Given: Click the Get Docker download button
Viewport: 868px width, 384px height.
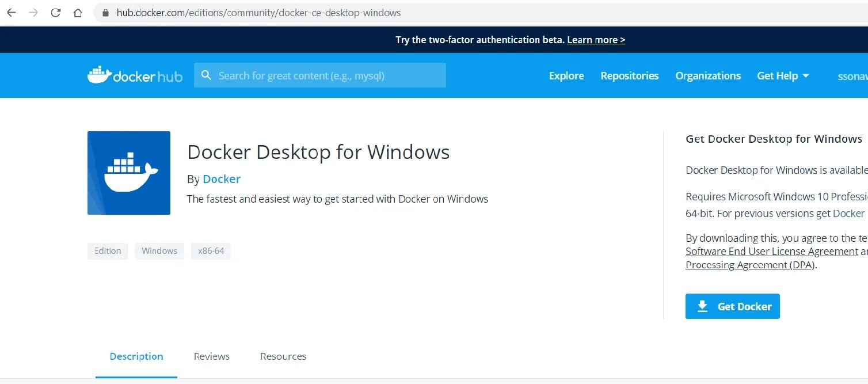Looking at the screenshot, I should coord(732,306).
